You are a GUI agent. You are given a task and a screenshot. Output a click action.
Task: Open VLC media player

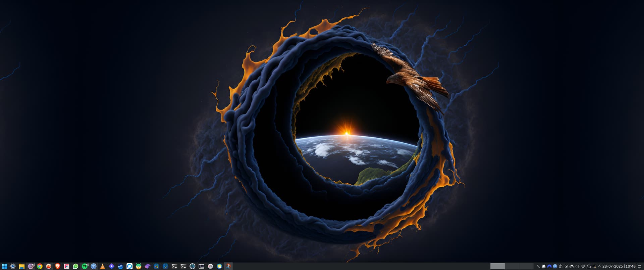(103, 266)
